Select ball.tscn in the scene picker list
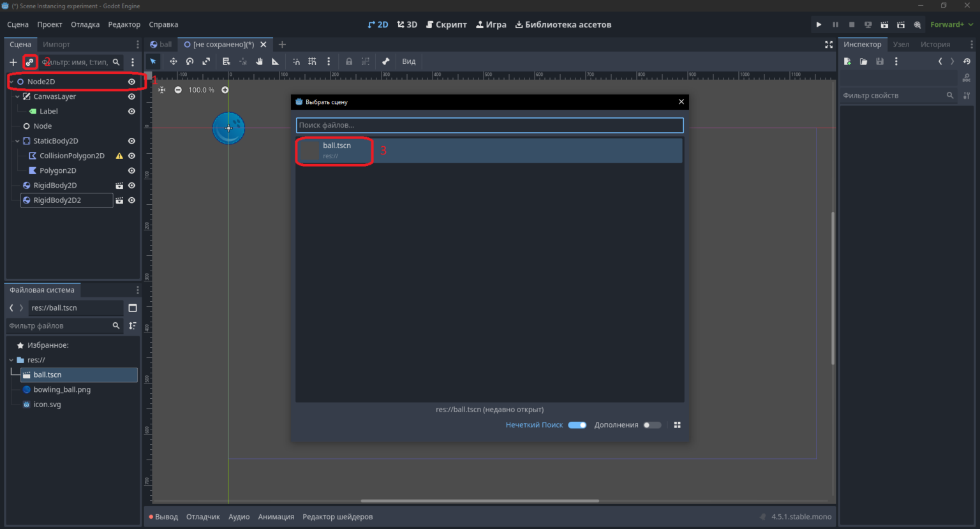The width and height of the screenshot is (980, 529). pos(489,151)
